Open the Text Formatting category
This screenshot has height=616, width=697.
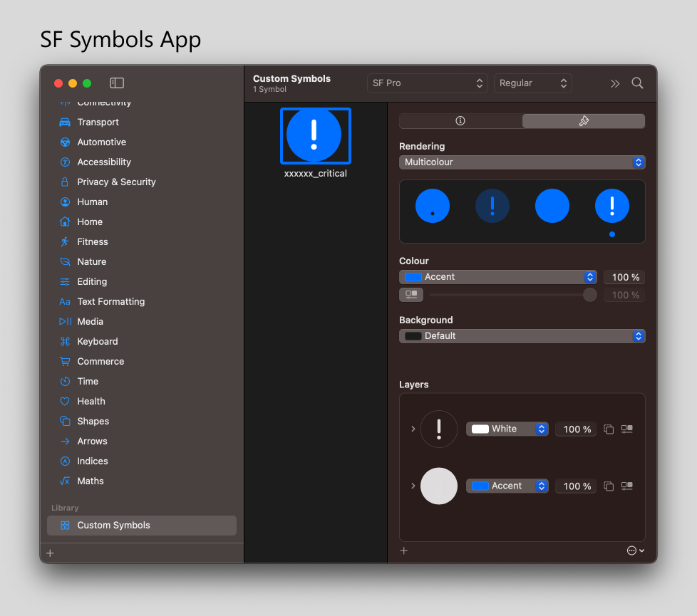[110, 302]
